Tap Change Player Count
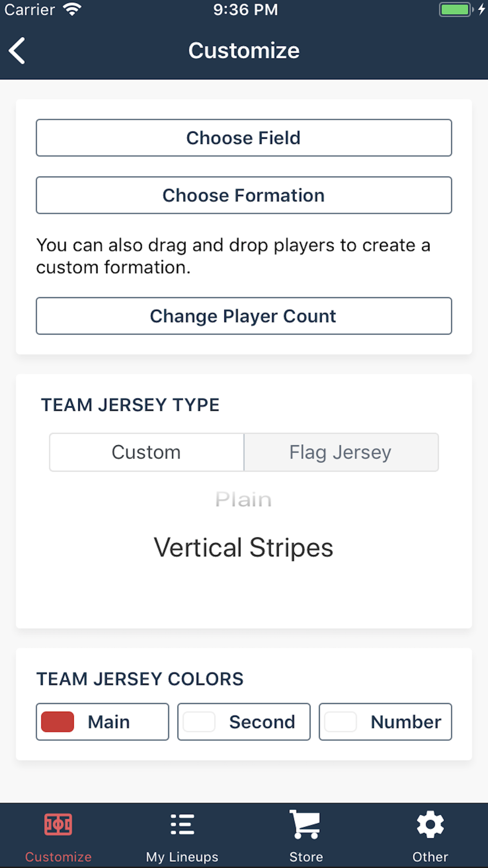 pos(244,316)
